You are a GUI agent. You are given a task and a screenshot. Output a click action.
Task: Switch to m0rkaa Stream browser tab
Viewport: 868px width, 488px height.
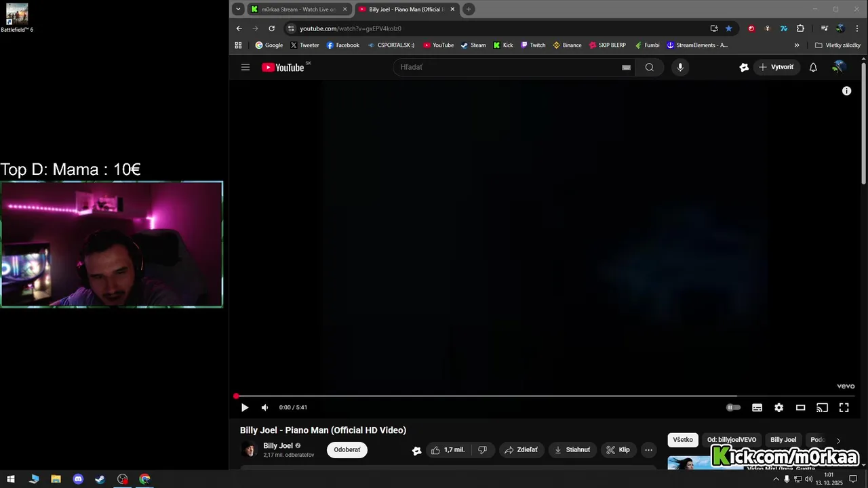[298, 9]
